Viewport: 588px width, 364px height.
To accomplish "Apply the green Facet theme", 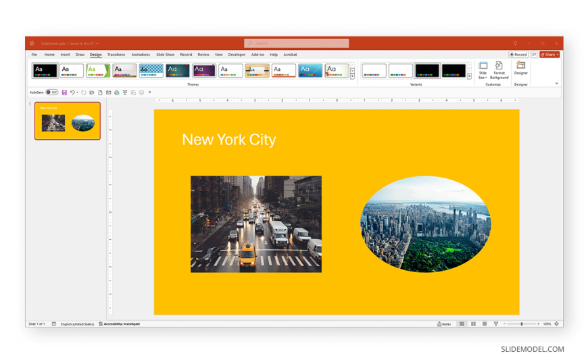I will [x=98, y=70].
